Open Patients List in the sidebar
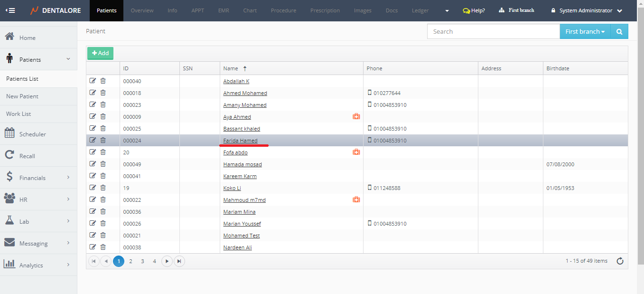The width and height of the screenshot is (644, 294). coord(22,79)
